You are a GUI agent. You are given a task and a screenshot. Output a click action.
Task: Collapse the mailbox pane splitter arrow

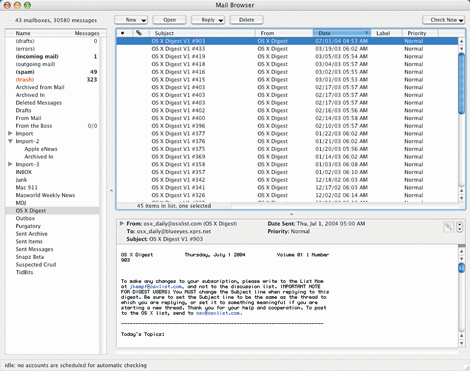point(111,191)
